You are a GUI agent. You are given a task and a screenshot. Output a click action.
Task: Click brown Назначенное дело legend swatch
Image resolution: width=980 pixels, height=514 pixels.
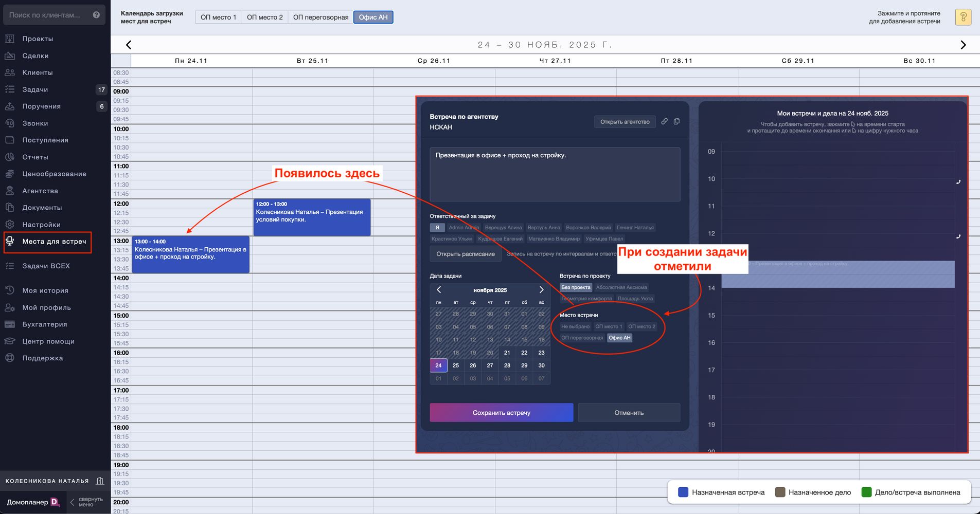[780, 492]
